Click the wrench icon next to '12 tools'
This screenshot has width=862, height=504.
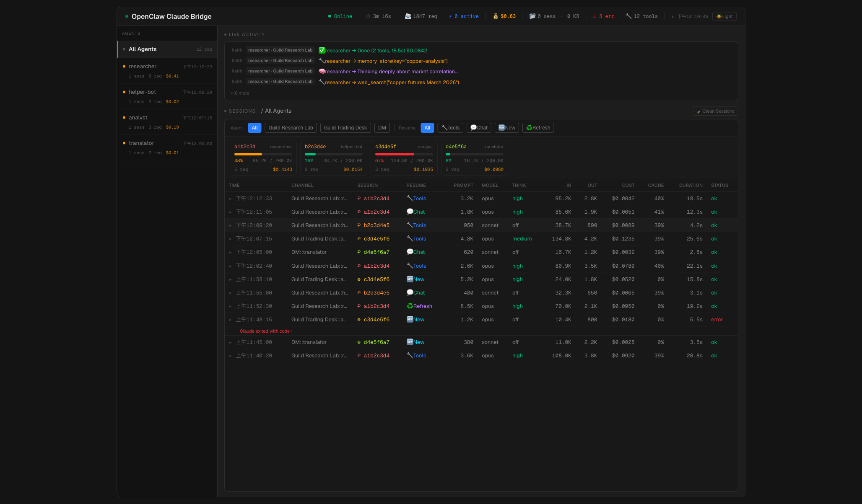point(628,16)
